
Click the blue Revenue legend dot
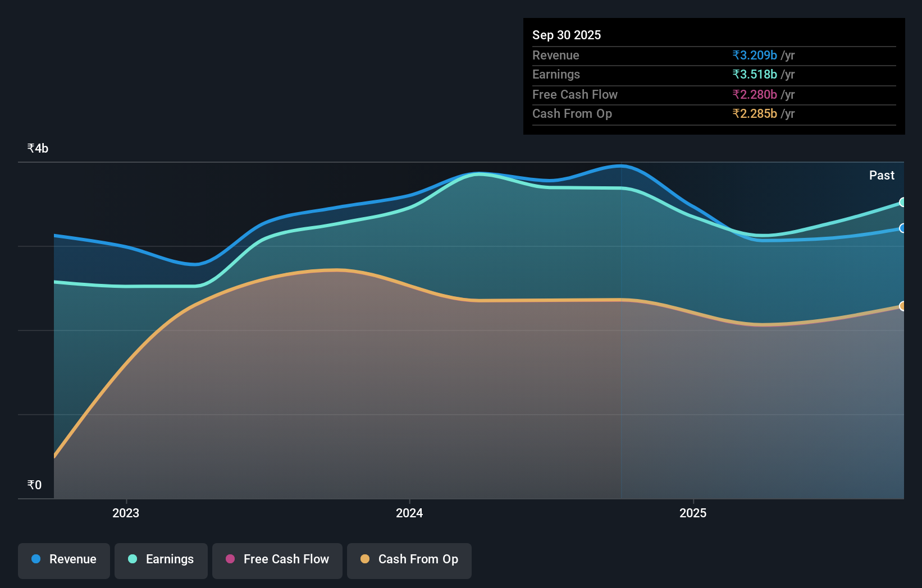(35, 559)
